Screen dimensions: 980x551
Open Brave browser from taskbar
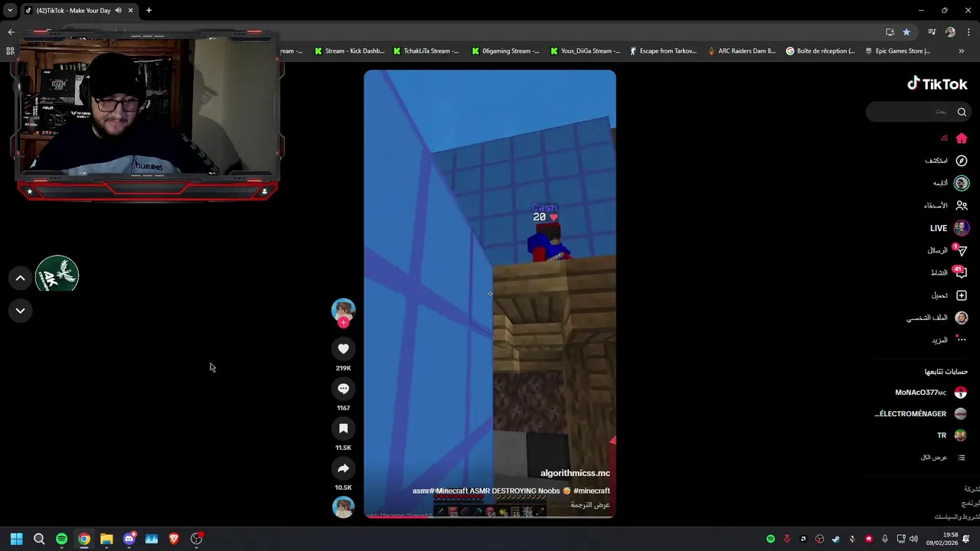[x=175, y=539]
